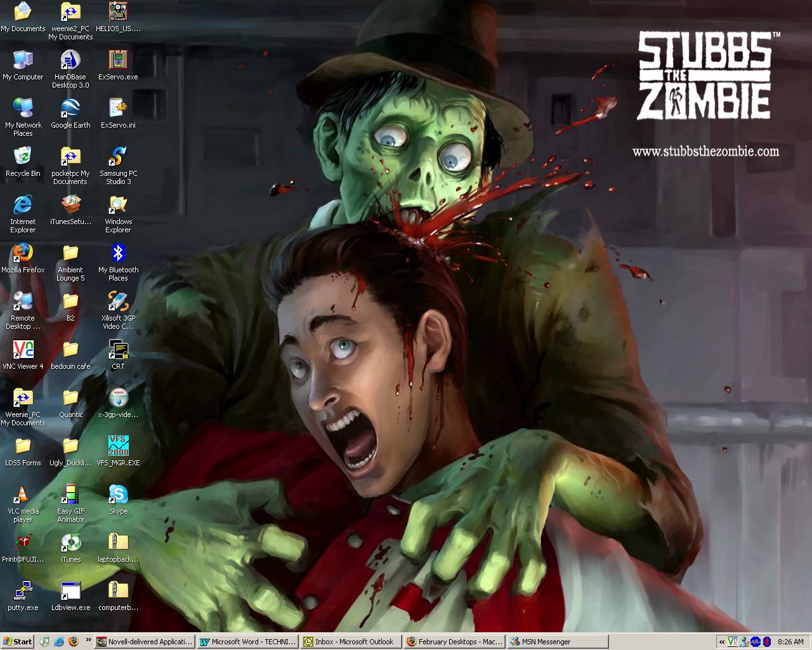This screenshot has width=812, height=650.
Task: Open pocketpc My Documents shortcut
Action: (70, 166)
